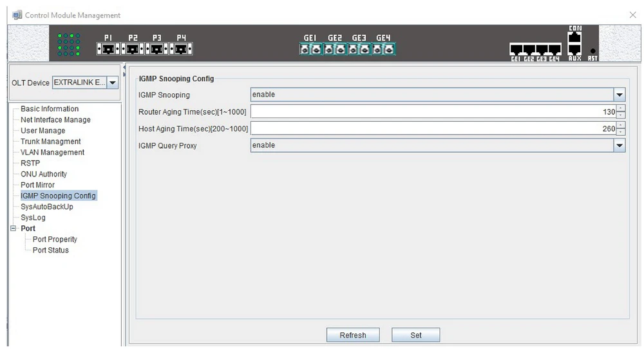The height and width of the screenshot is (349, 644).
Task: Select Port Status under Port
Action: (x=50, y=250)
